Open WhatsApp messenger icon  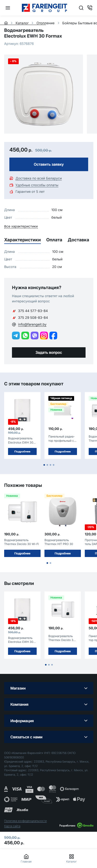tap(25, 335)
